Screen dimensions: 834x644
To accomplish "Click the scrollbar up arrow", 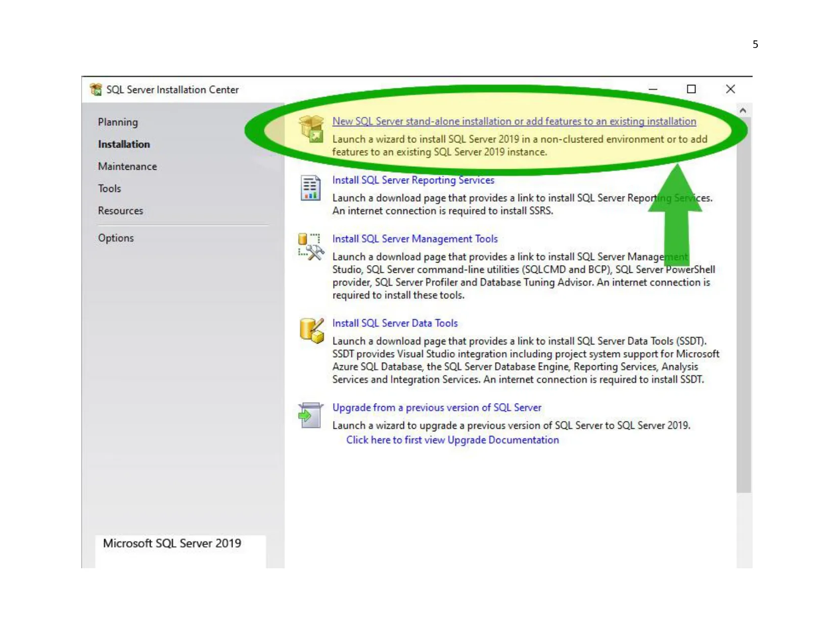I will 743,111.
